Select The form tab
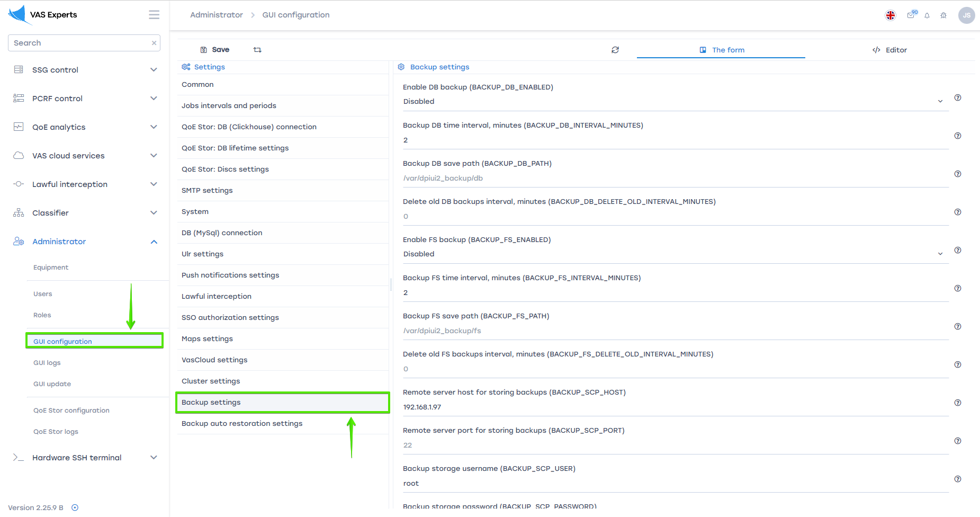The width and height of the screenshot is (980, 517). click(x=721, y=50)
